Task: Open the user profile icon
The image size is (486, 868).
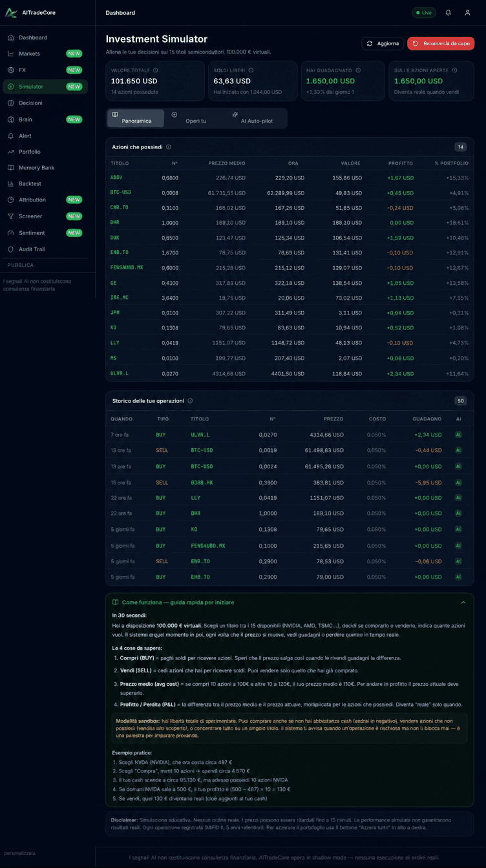Action: click(x=467, y=12)
